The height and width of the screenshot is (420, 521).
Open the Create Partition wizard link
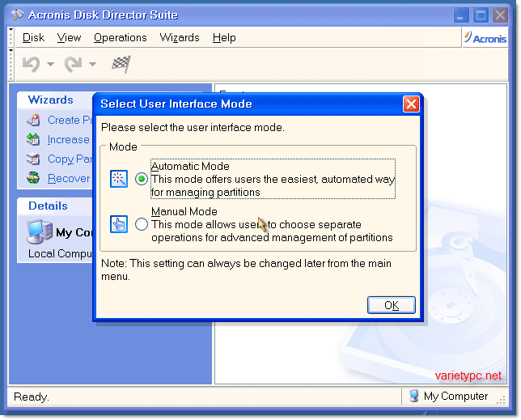pos(70,120)
